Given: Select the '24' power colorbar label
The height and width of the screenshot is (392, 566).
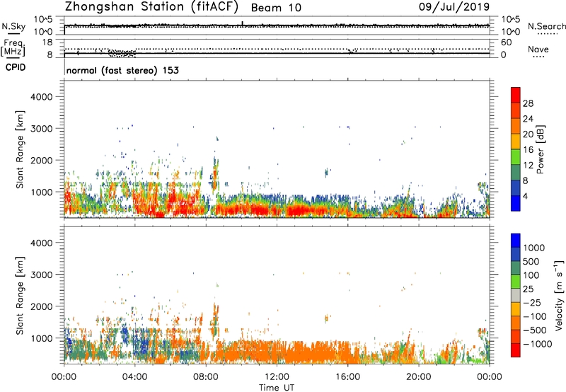Looking at the screenshot, I should 528,119.
